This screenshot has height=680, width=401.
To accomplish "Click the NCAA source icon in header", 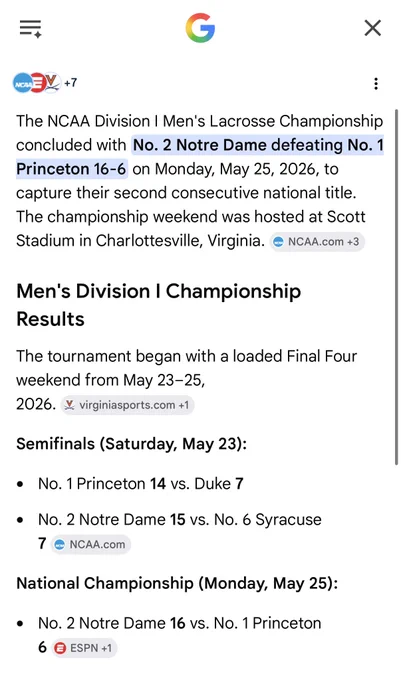I will pos(23,83).
